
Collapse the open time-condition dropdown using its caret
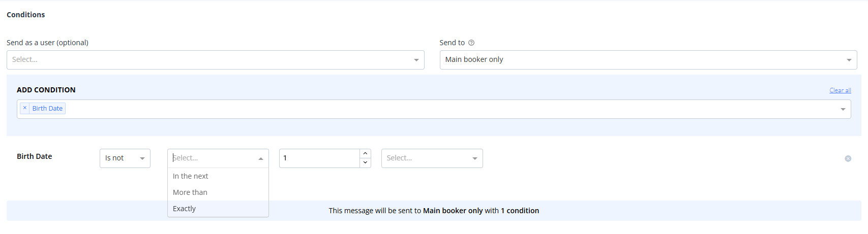click(x=261, y=158)
